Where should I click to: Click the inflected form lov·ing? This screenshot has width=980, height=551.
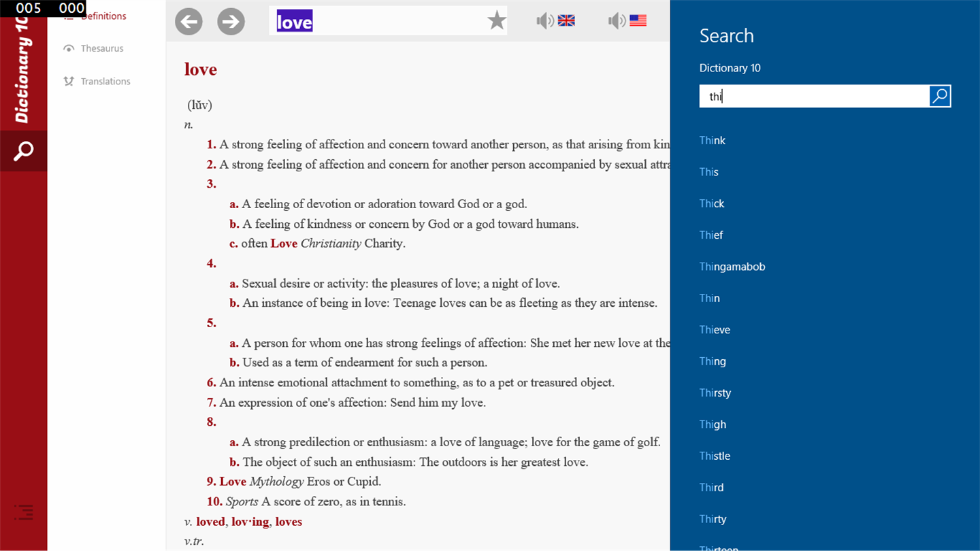pos(250,522)
